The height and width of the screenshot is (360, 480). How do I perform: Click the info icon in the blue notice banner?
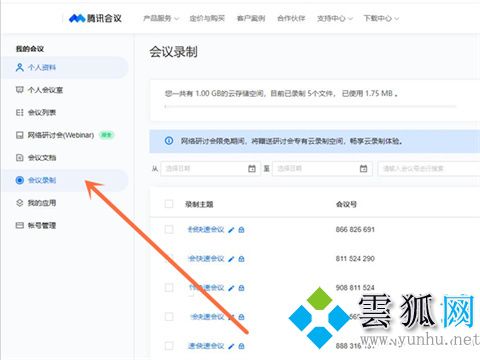(x=169, y=141)
